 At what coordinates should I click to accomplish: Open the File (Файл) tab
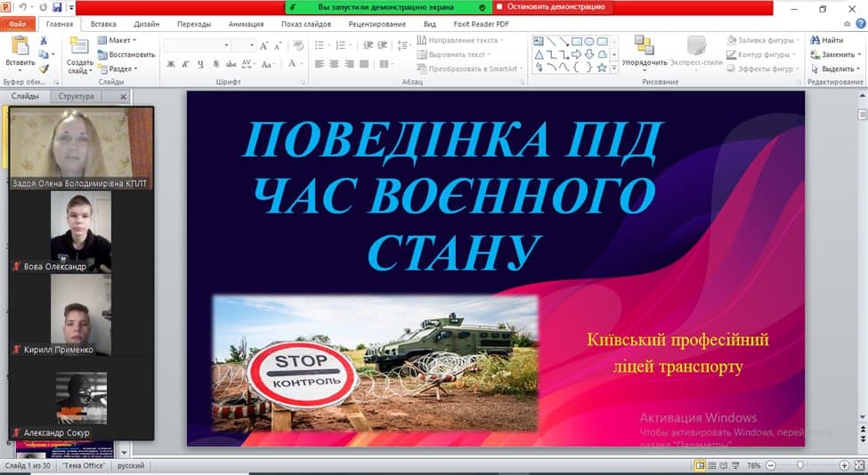[x=18, y=24]
